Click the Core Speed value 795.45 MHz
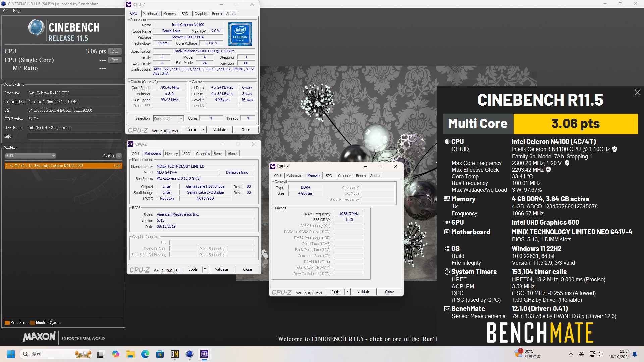 (169, 88)
